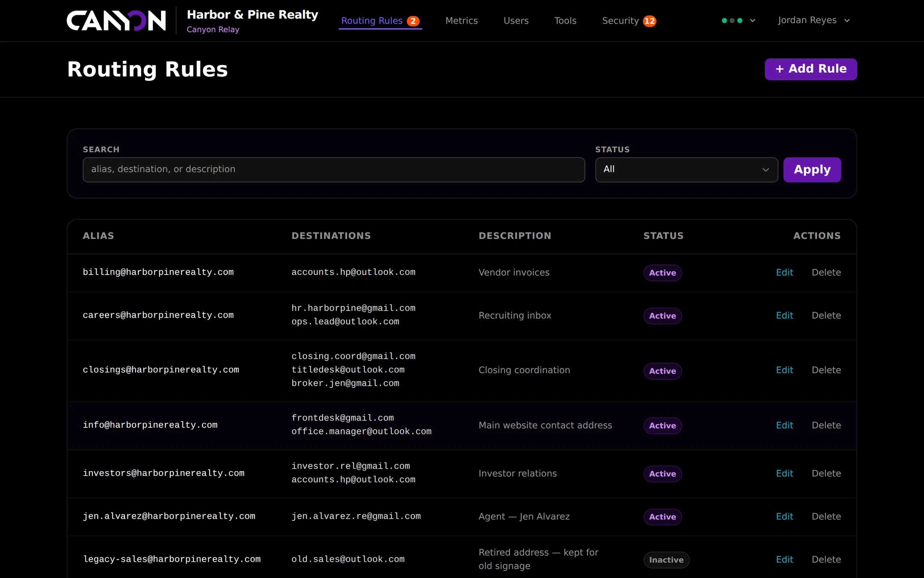Delete the billing@harborpinerealty.com rule
Viewport: 924px width, 578px height.
[x=826, y=272]
